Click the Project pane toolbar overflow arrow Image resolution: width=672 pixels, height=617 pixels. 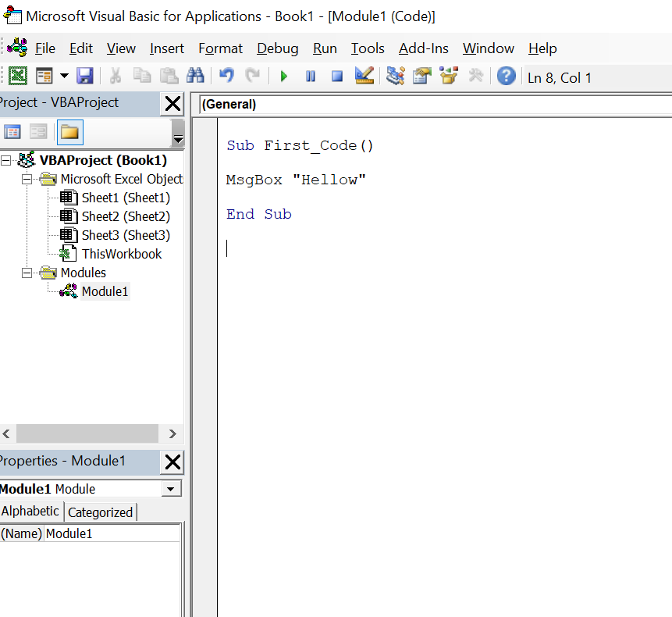(178, 133)
